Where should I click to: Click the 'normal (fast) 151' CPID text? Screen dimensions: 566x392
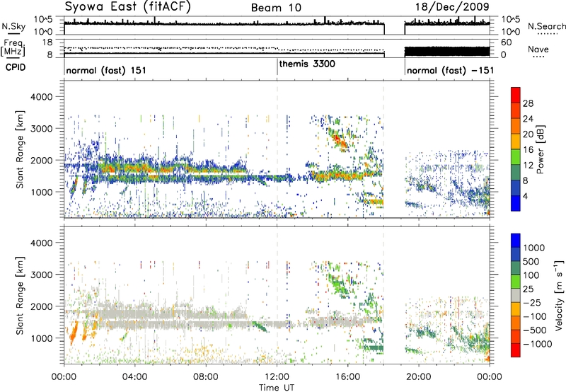(106, 70)
